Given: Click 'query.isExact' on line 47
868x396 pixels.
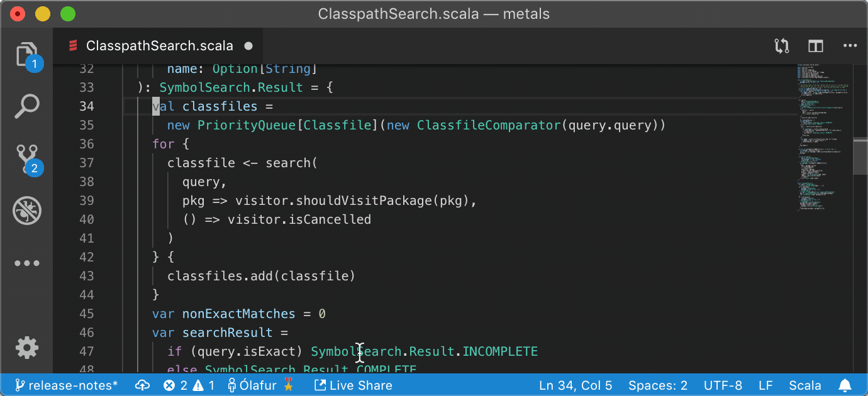Looking at the screenshot, I should coord(247,351).
